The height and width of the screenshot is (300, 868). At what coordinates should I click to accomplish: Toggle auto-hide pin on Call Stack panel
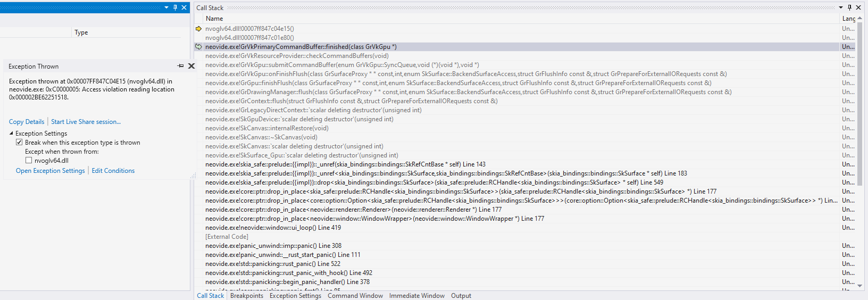[x=849, y=7]
